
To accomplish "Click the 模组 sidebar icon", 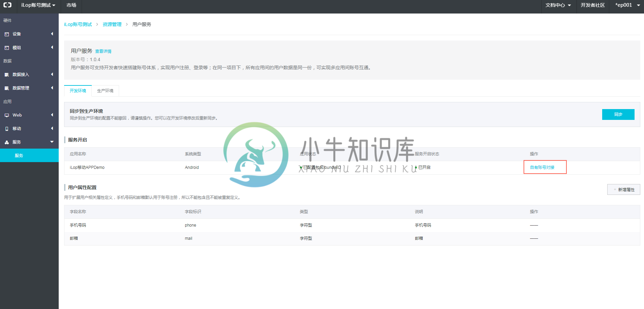I will (7, 48).
